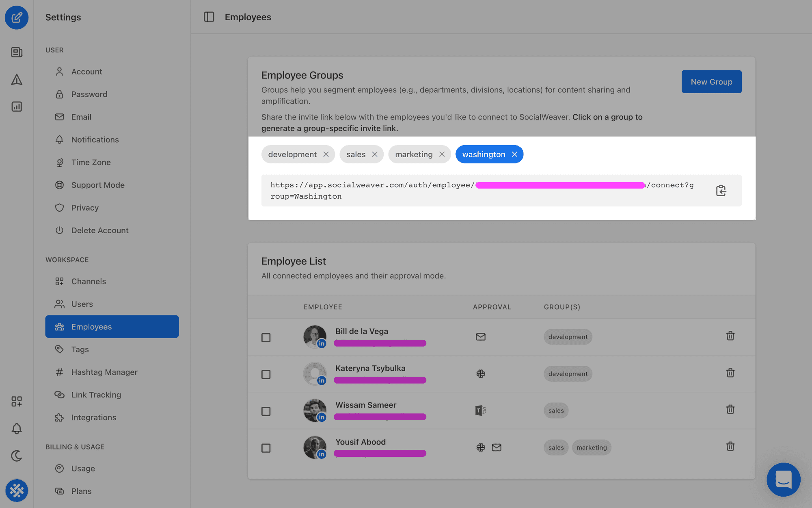This screenshot has width=812, height=508.
Task: Remove the sales group chip
Action: click(375, 154)
